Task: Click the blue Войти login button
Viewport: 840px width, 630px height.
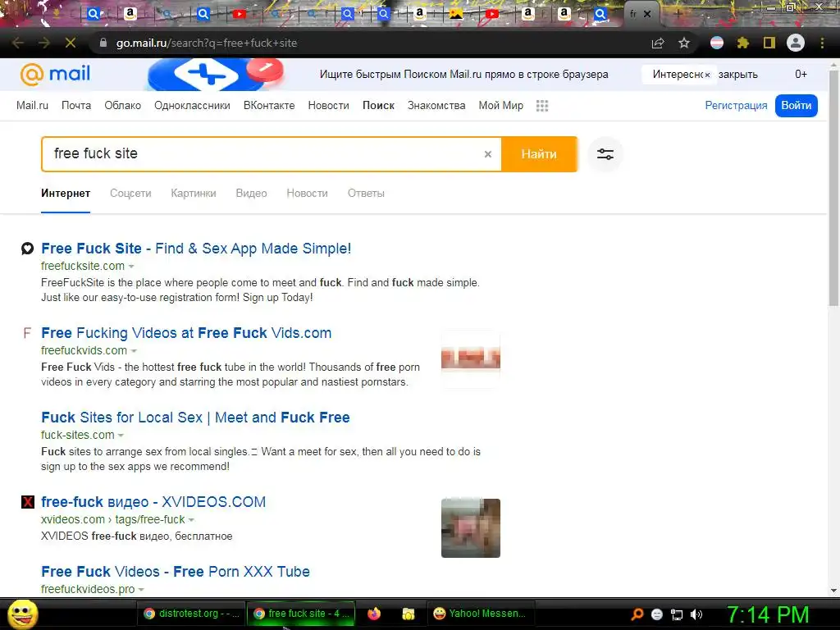Action: click(x=796, y=106)
